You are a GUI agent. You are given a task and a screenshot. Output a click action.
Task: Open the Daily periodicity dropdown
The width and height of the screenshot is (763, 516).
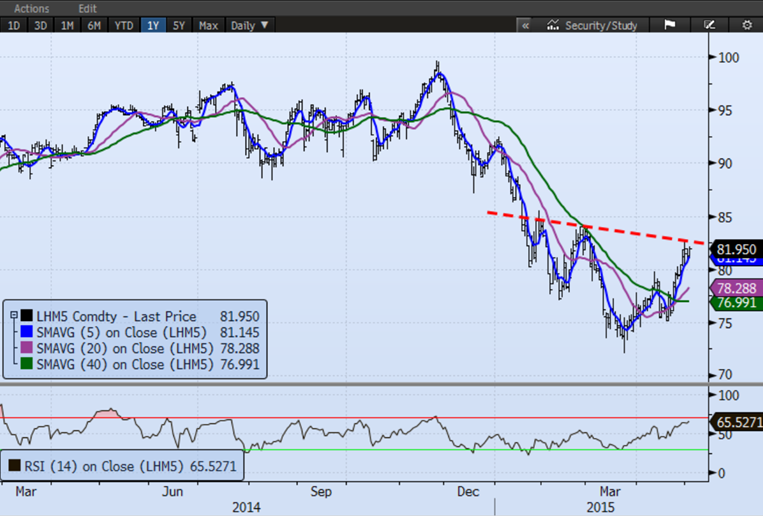tap(248, 25)
